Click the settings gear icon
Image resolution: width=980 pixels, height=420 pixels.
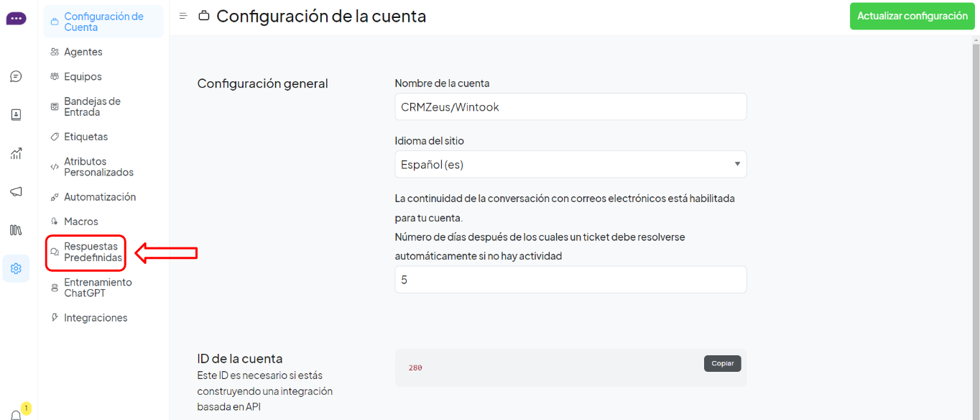coord(16,268)
